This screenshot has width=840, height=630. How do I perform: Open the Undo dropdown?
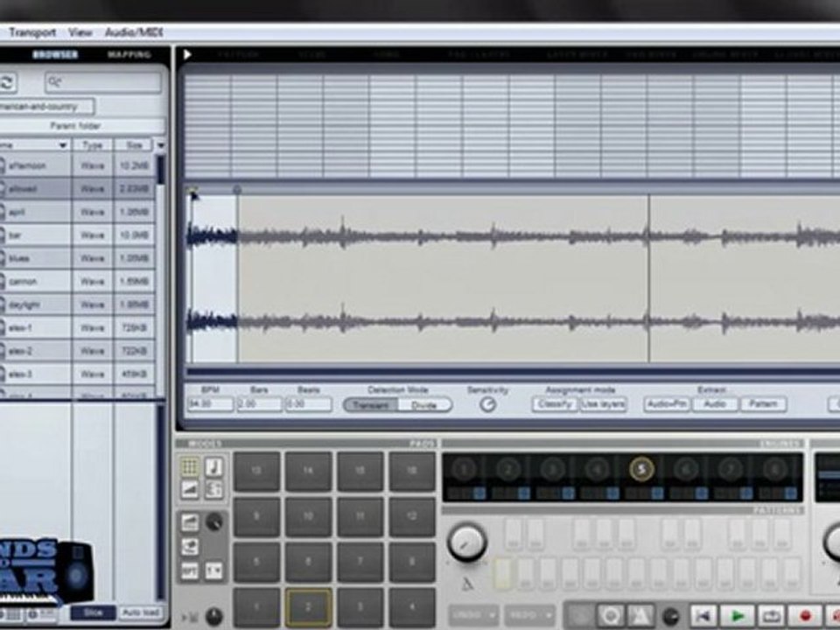click(x=473, y=615)
